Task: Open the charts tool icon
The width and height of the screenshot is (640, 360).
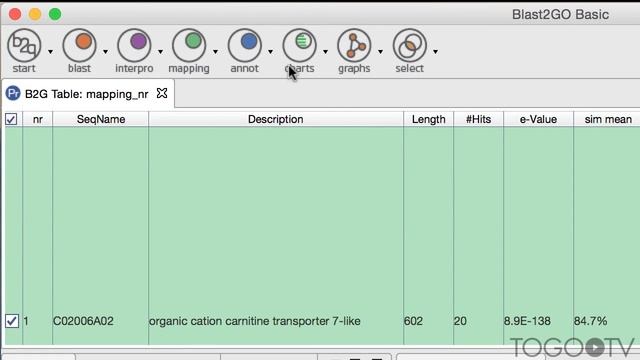Action: [x=299, y=45]
